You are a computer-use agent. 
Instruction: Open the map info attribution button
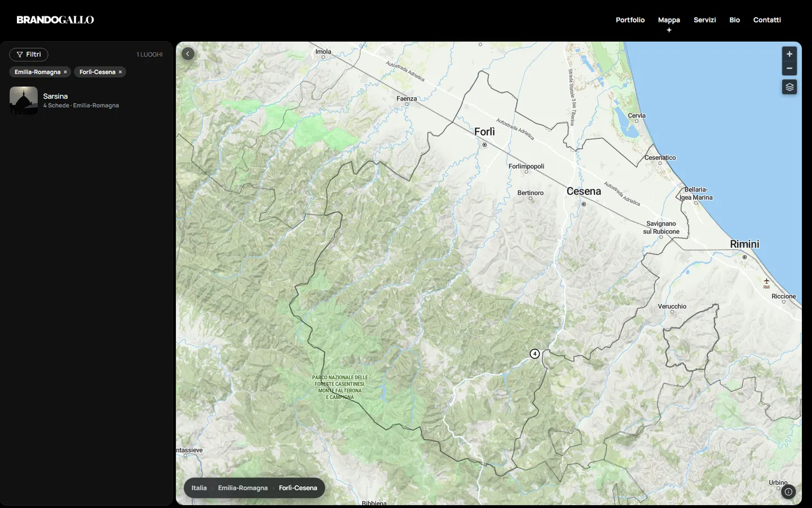click(788, 492)
